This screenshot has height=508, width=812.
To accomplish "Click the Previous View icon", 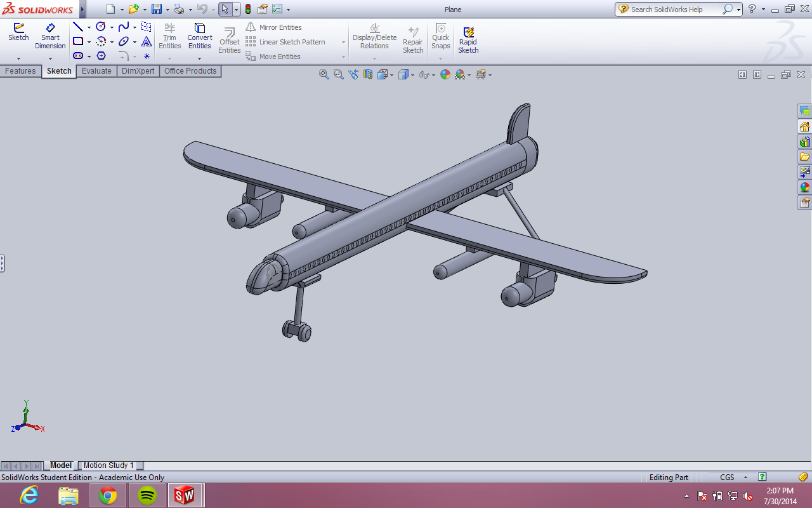I will coord(353,74).
